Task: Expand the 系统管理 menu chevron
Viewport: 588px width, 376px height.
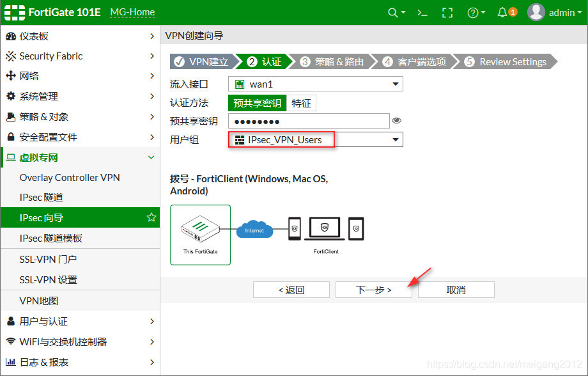Action: point(152,96)
